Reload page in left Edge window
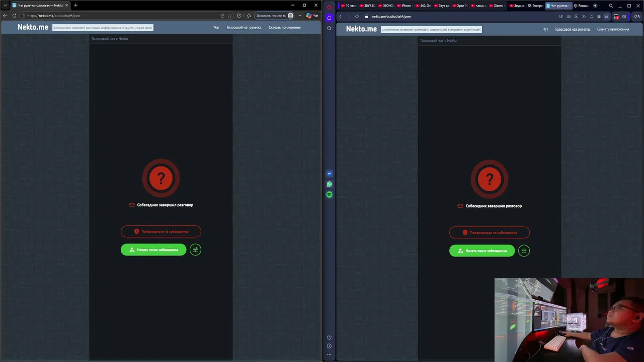 [x=14, y=16]
